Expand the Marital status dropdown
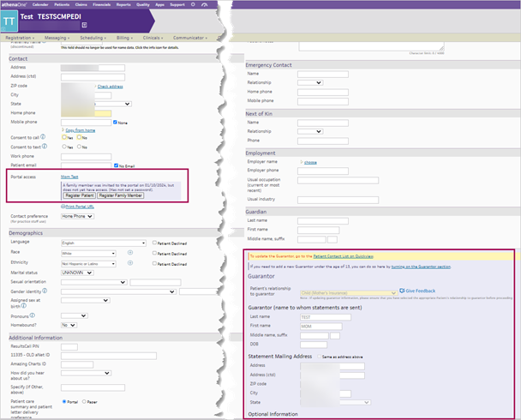Viewport: 521px width, 420px height. [79, 272]
